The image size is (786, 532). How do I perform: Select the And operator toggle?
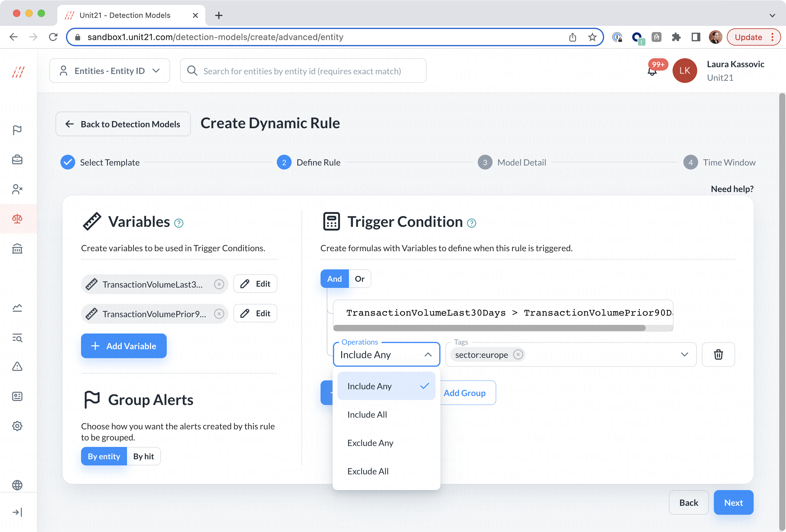(x=334, y=279)
